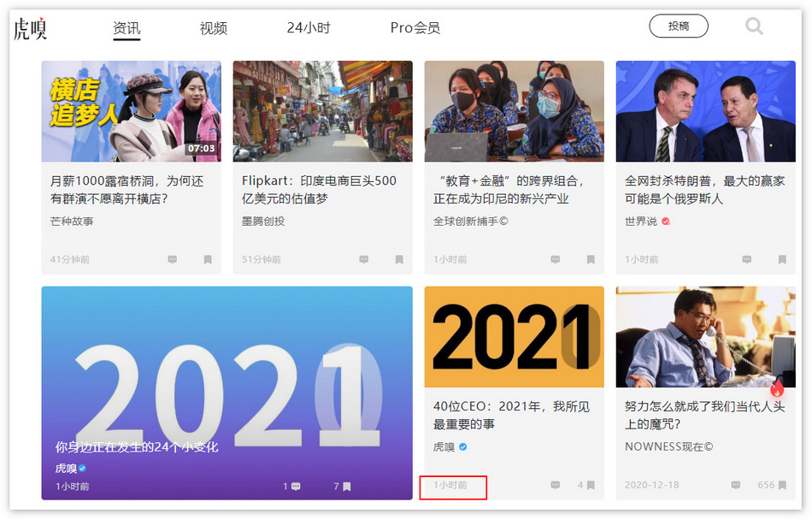This screenshot has height=520, width=812.
Task: Bookmark the 40位CEO article
Action: [x=591, y=485]
